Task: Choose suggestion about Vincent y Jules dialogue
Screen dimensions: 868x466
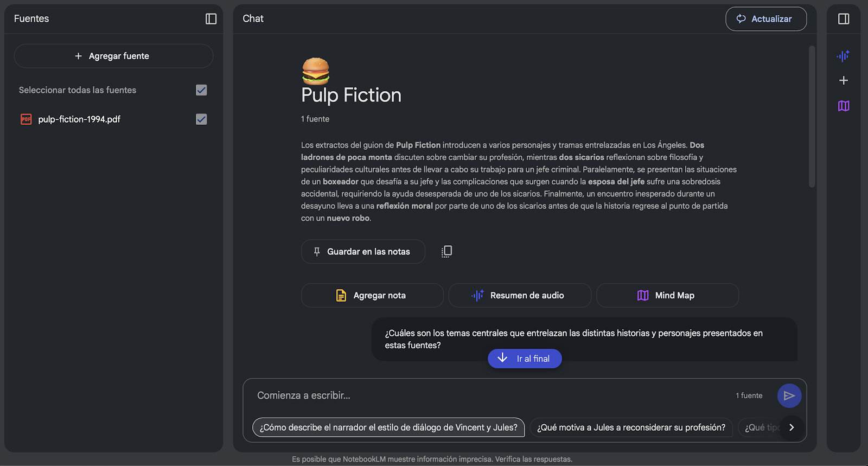Action: (388, 427)
